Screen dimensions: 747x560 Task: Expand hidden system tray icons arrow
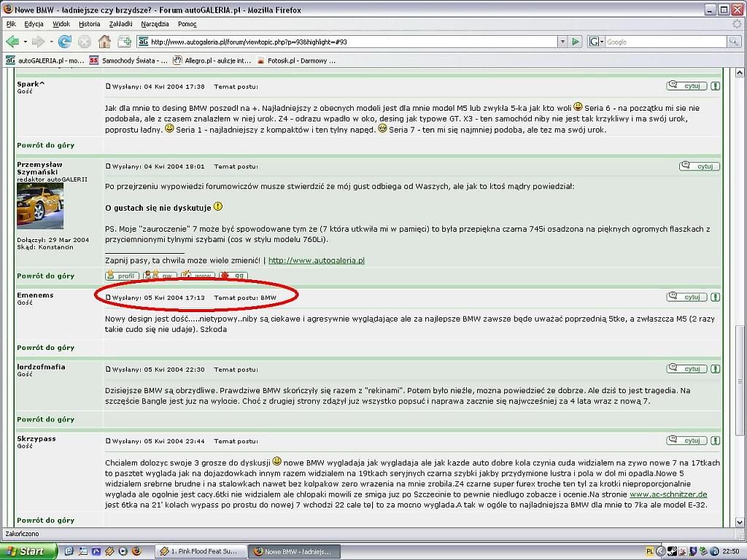pyautogui.click(x=660, y=551)
